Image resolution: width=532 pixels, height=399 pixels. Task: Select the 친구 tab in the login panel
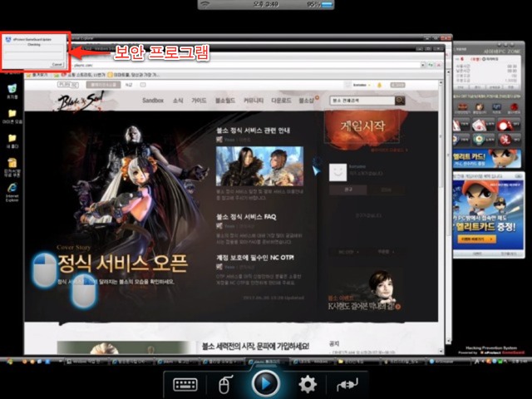pos(348,190)
